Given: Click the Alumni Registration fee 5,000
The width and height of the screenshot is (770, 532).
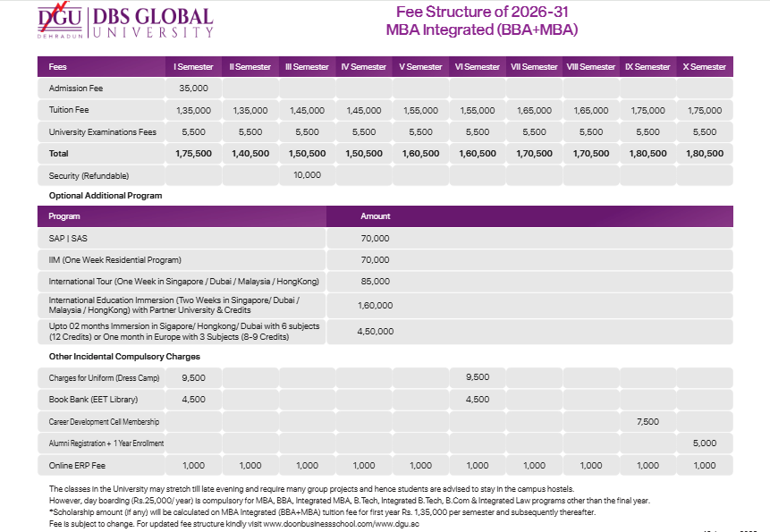Looking at the screenshot, I should coord(704,443).
